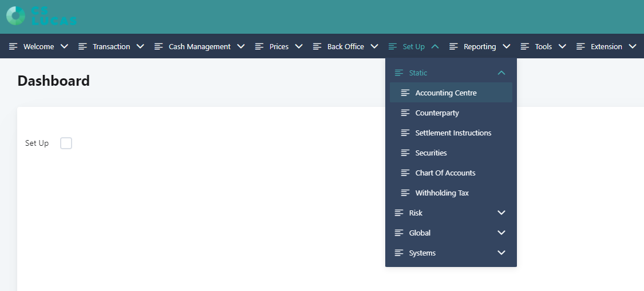Select Settlement Instructions from the menu
Screen dimensions: 644x291
click(x=453, y=133)
